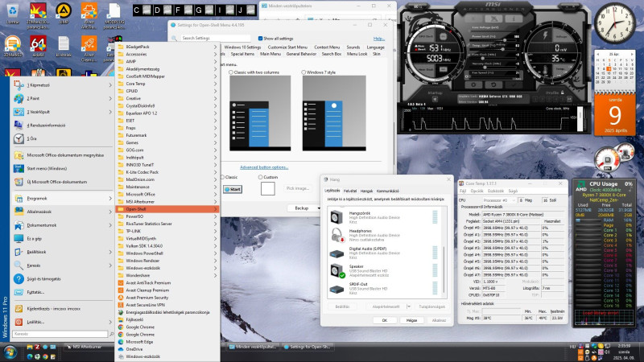
Task: Expand the MSI Afterburner program folder
Action: click(x=167, y=202)
